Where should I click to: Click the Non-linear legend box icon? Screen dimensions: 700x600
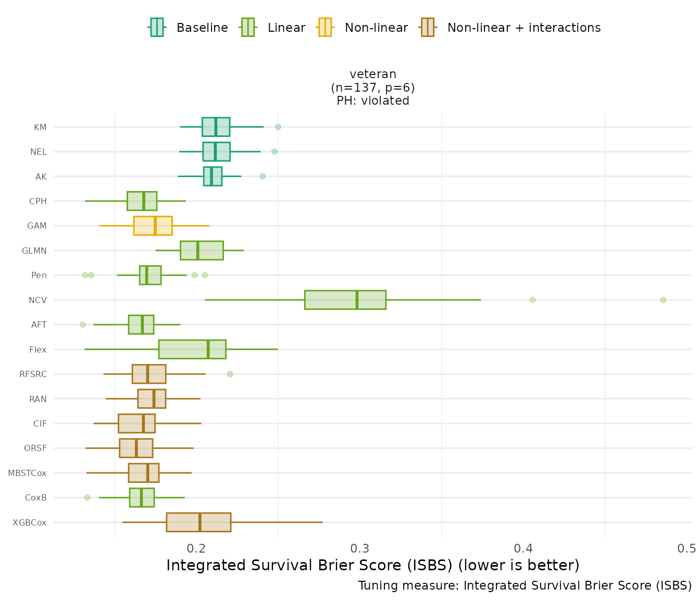pos(324,28)
